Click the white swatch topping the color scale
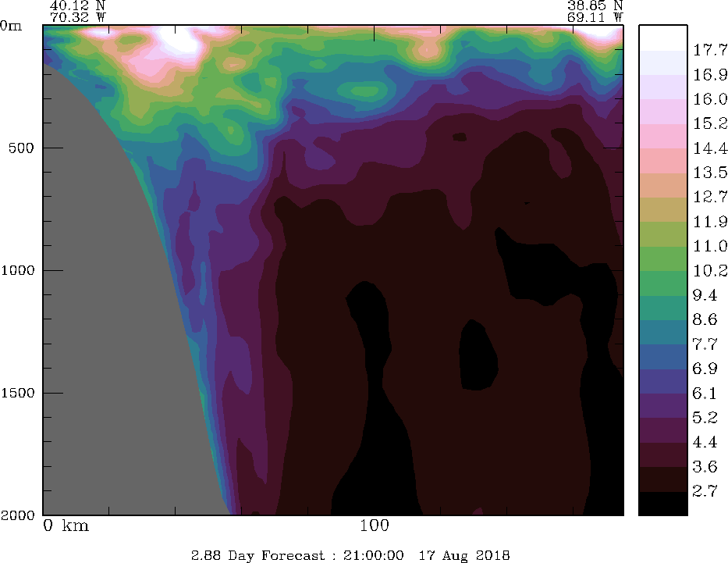Screen dimensions: 728x563 point(662,37)
